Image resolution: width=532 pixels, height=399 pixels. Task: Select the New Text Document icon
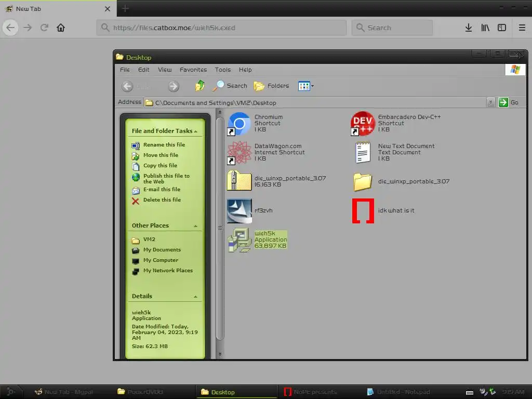363,152
